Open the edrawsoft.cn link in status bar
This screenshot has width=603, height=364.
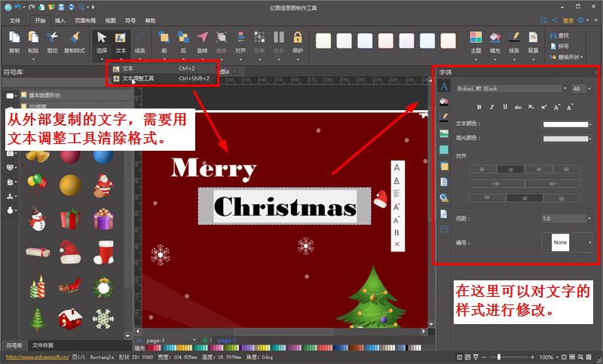[x=37, y=356]
